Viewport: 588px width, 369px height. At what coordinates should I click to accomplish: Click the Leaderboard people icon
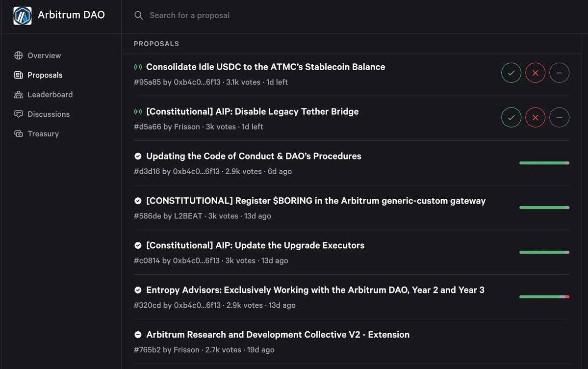point(18,95)
